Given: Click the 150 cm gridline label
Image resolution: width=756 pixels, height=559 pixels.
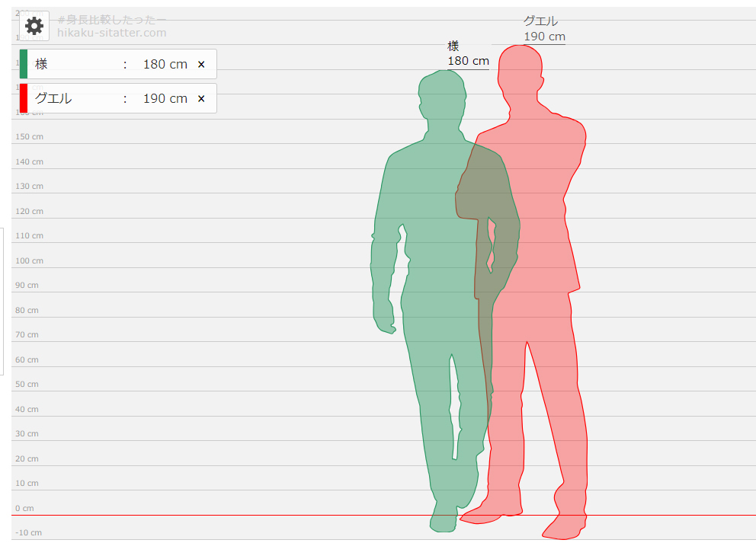Looking at the screenshot, I should point(29,136).
